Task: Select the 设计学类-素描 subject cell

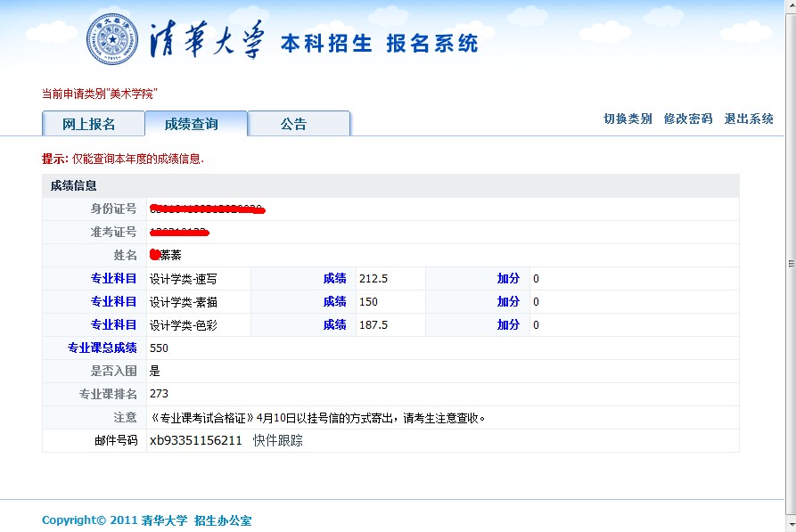Action: tap(183, 302)
